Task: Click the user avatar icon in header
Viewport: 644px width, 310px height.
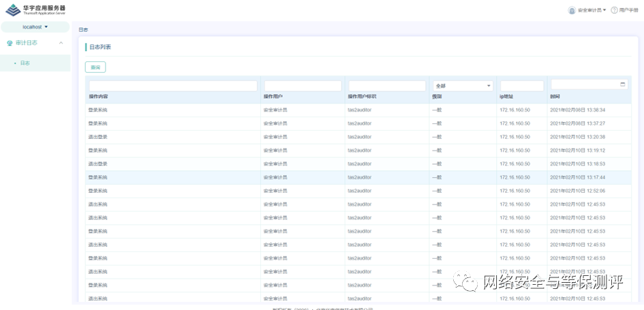Action: click(572, 10)
